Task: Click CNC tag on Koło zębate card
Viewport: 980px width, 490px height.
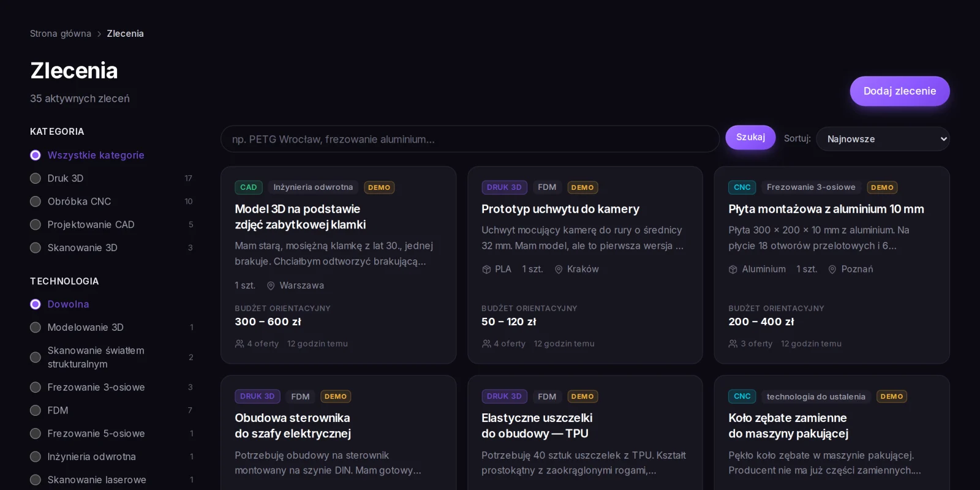Action: click(x=742, y=396)
